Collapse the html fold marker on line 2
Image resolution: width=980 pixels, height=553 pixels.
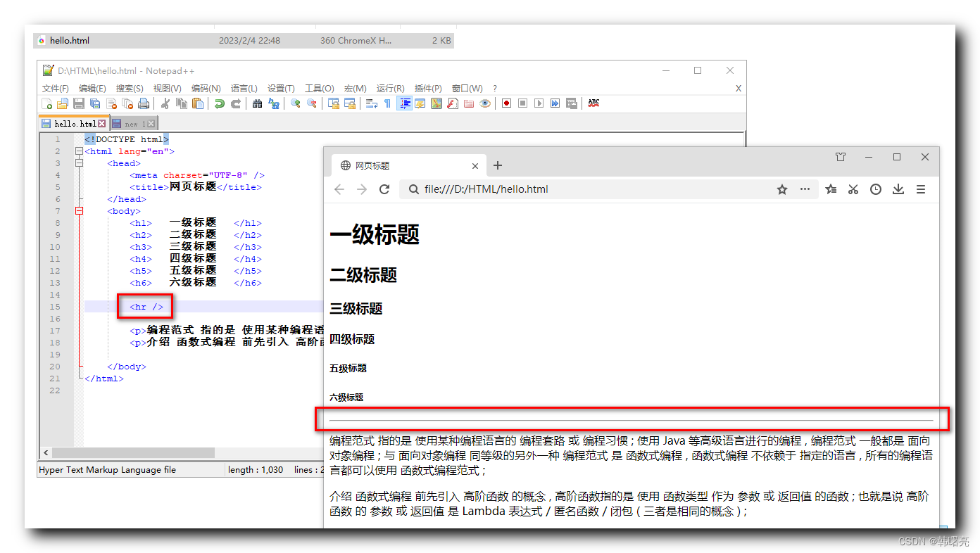pyautogui.click(x=79, y=151)
